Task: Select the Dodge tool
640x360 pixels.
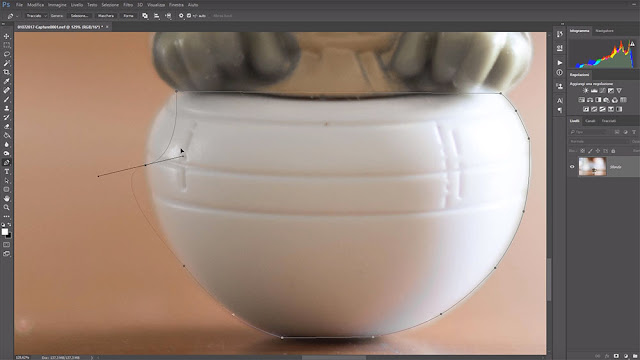Action: (x=6, y=153)
